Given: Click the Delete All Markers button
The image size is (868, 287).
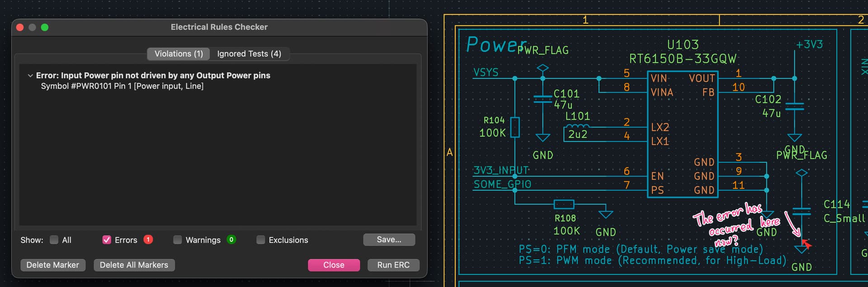Looking at the screenshot, I should (x=134, y=265).
